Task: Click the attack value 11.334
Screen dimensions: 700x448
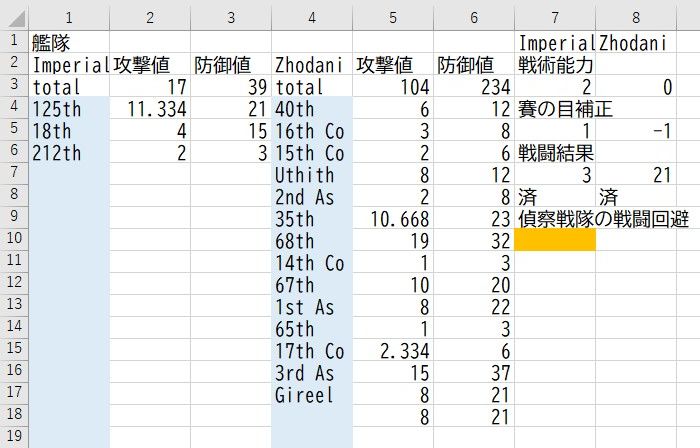Action: click(x=150, y=108)
